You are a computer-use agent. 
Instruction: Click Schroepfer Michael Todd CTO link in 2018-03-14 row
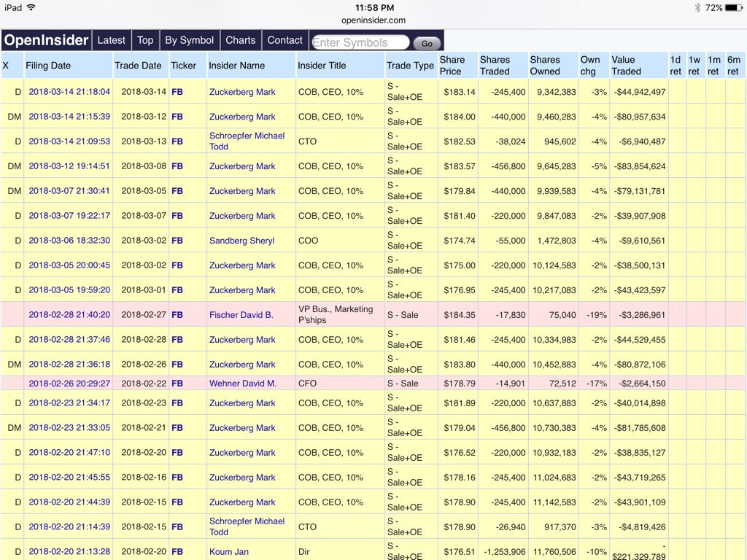(x=247, y=141)
